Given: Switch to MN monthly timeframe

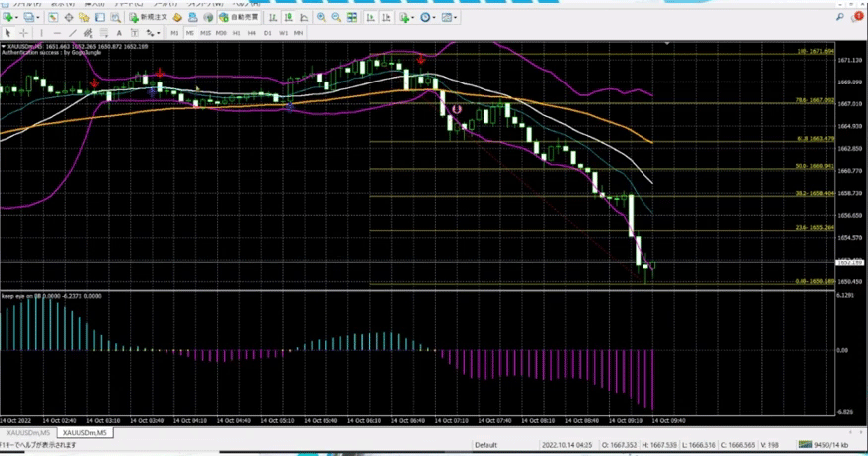Looking at the screenshot, I should pos(298,33).
